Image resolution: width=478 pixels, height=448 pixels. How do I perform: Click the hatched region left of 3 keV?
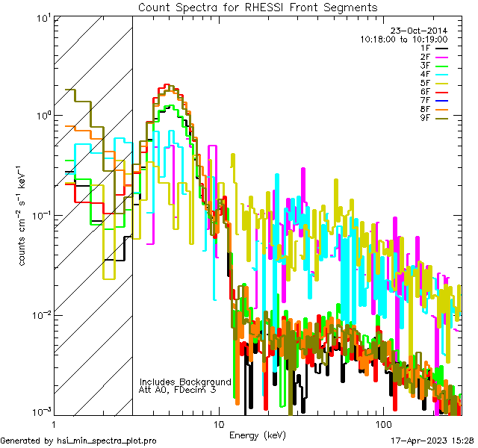(92, 299)
